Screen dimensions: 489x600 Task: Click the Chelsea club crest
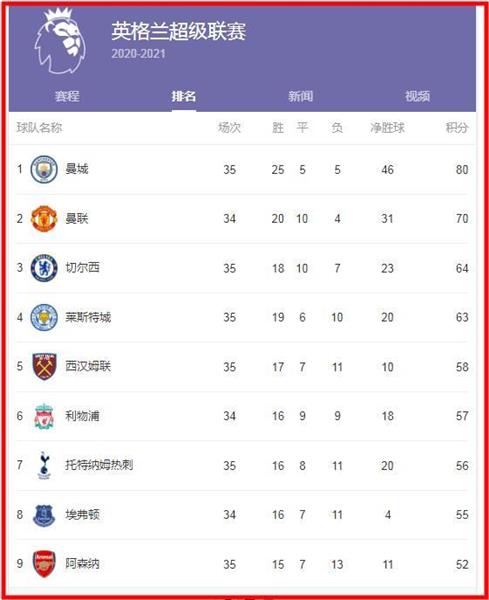(44, 268)
